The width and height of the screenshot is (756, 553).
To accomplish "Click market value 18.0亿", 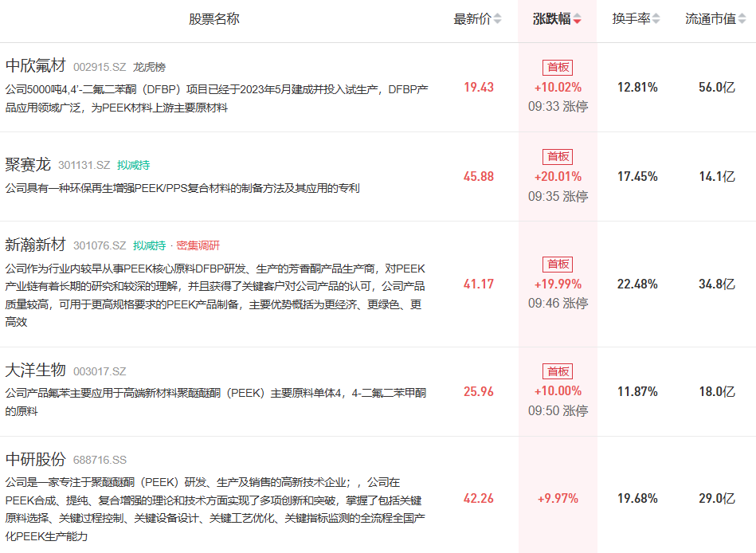I will click(717, 391).
